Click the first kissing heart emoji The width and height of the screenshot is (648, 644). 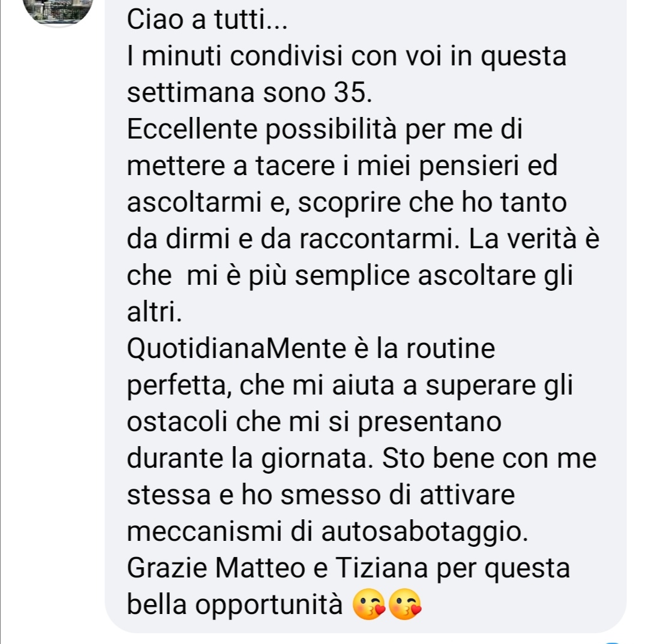click(x=368, y=604)
